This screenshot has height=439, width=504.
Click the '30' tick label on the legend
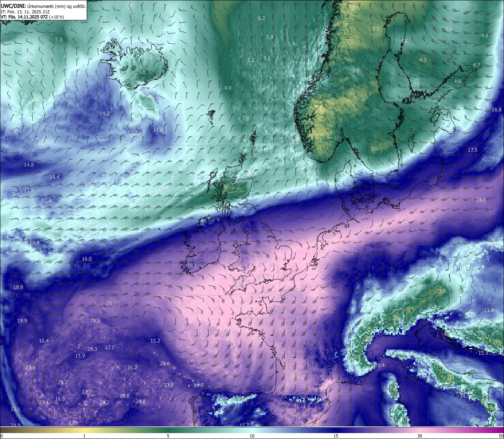coord(420,436)
